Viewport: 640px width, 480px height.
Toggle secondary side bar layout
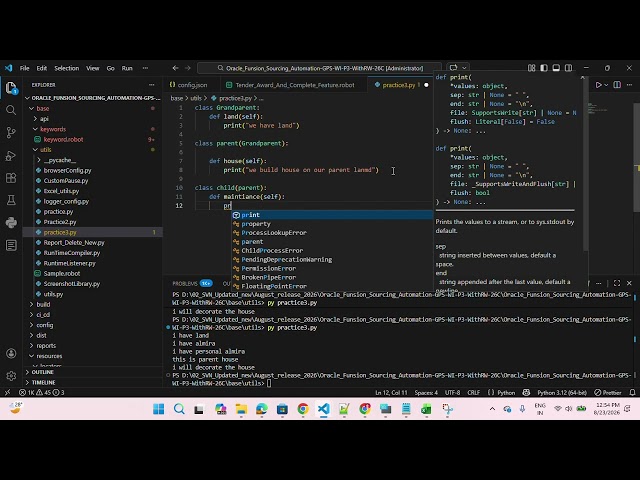(568, 68)
